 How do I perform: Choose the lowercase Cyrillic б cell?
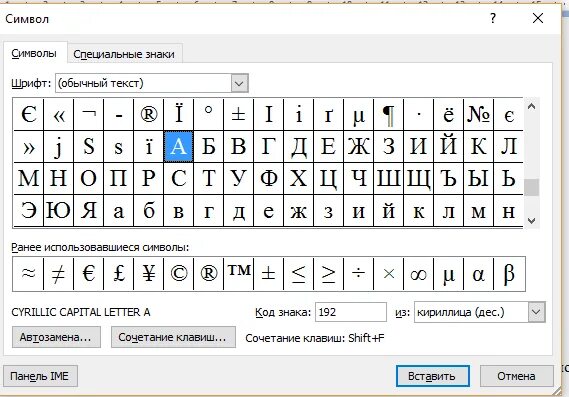tap(148, 210)
